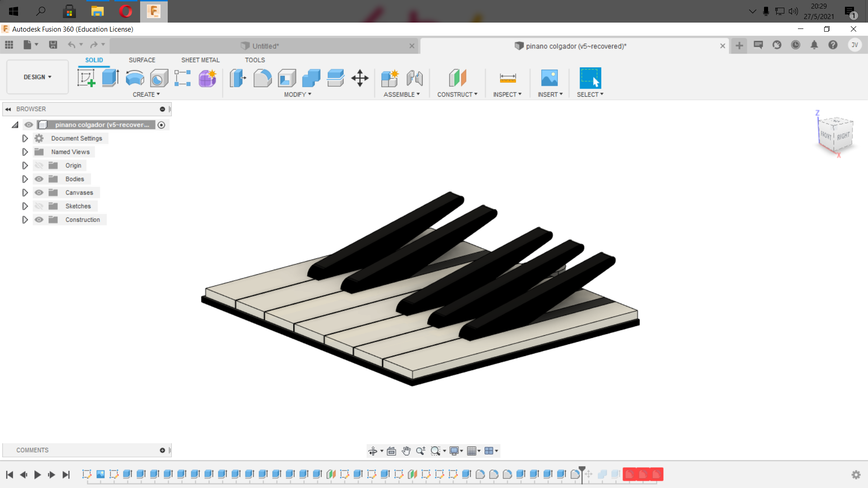Select the Fillet tool

(262, 78)
